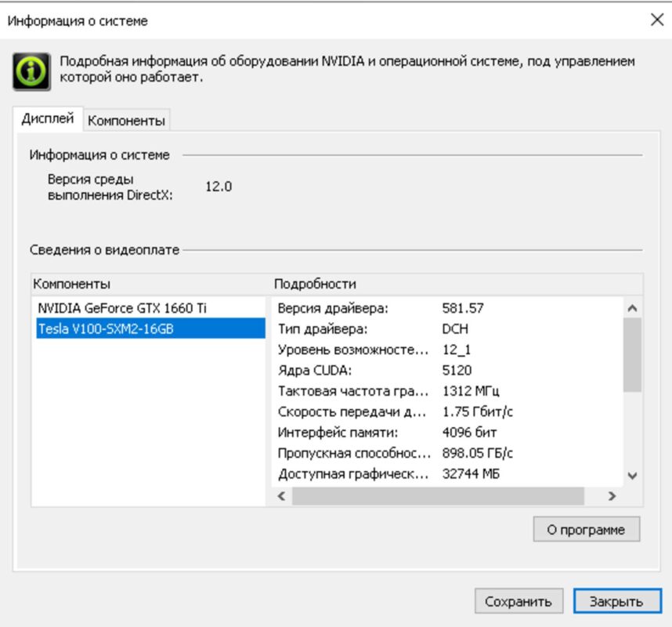Click the details scroll up arrow
Viewport: 672px width, 627px height.
click(632, 308)
